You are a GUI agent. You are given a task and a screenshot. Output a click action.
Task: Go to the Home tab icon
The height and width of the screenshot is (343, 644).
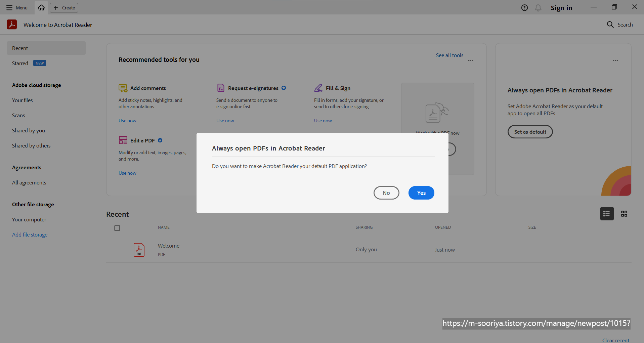41,7
